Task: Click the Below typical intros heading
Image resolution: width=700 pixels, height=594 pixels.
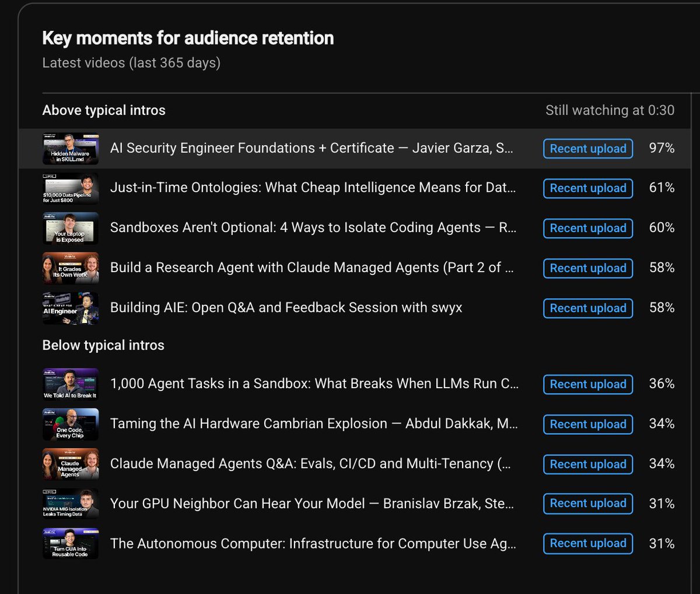Action: coord(103,345)
